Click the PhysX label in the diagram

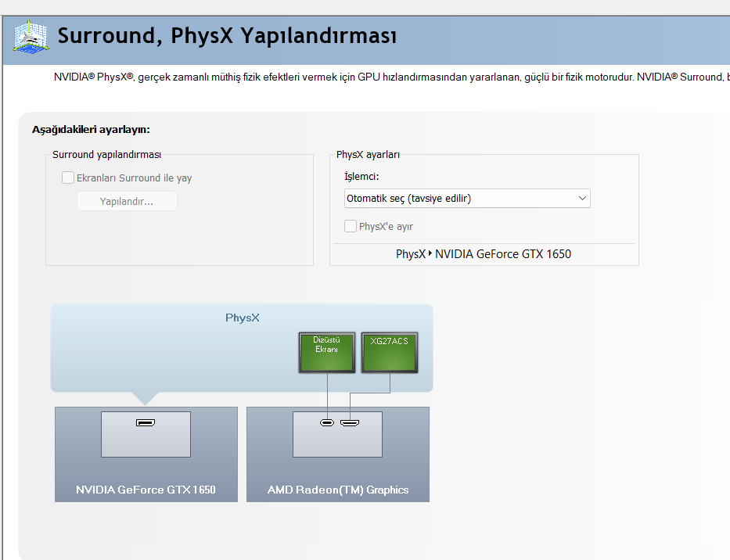point(242,318)
